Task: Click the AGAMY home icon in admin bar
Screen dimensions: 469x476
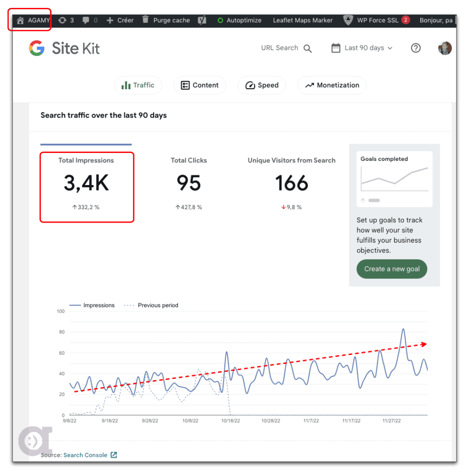Action: coord(20,20)
